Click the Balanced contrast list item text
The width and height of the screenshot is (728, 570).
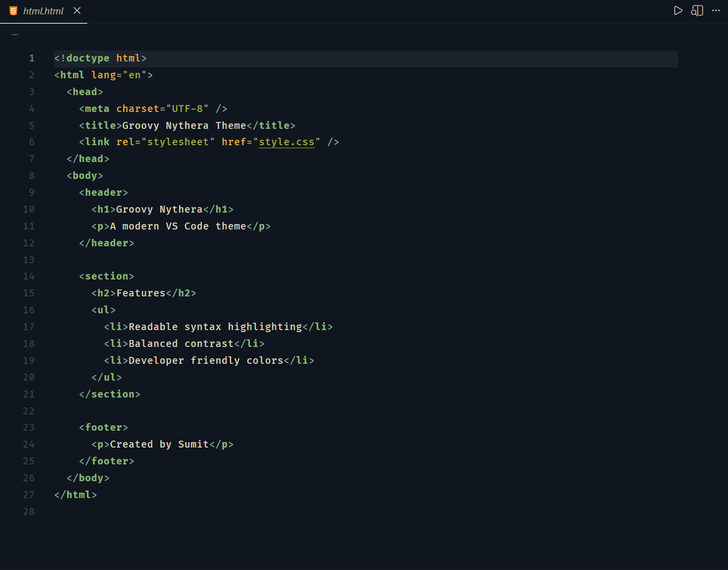tap(181, 343)
